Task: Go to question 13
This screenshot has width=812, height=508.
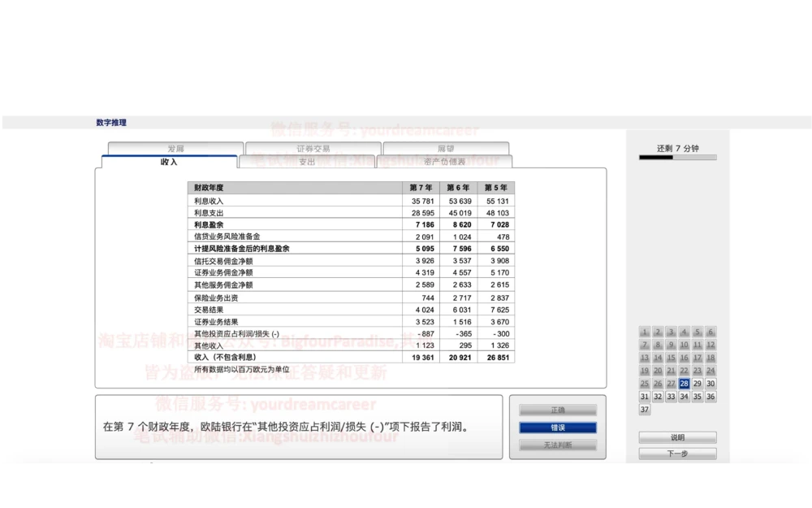Action: click(645, 357)
